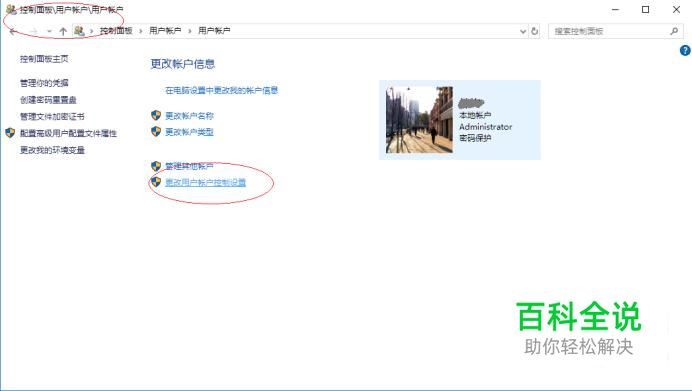The image size is (692, 391).
Task: Go back with the back arrow
Action: [x=13, y=31]
